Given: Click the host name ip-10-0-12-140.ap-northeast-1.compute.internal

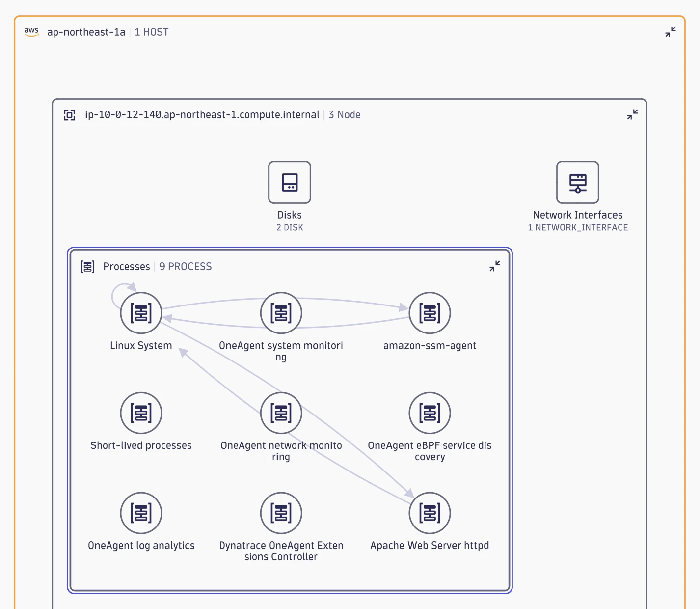Looking at the screenshot, I should (x=202, y=115).
